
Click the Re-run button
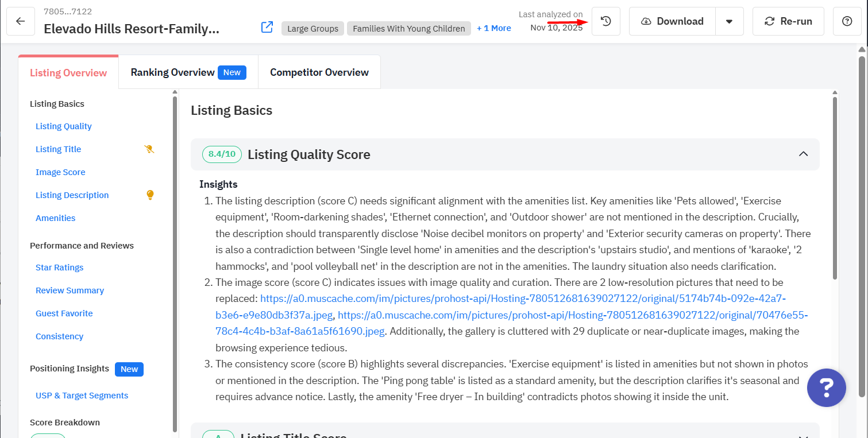tap(788, 21)
